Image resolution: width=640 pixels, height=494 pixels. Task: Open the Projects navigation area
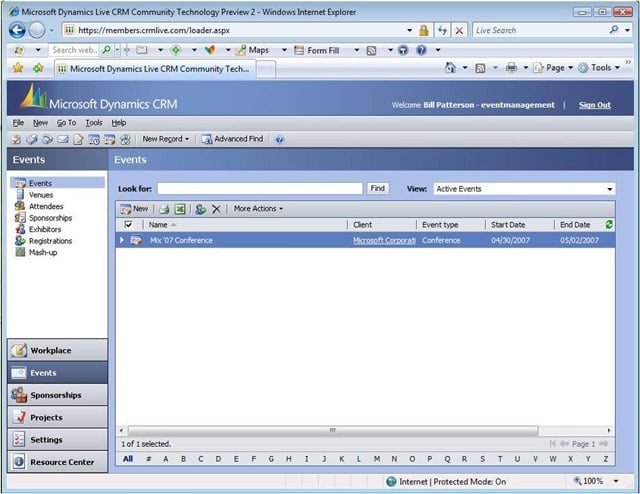[58, 417]
